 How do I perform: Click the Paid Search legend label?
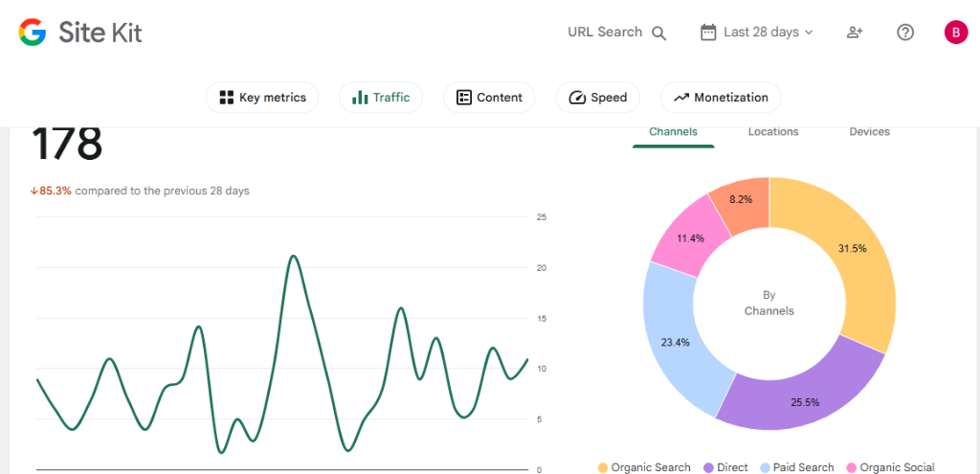[x=803, y=467]
